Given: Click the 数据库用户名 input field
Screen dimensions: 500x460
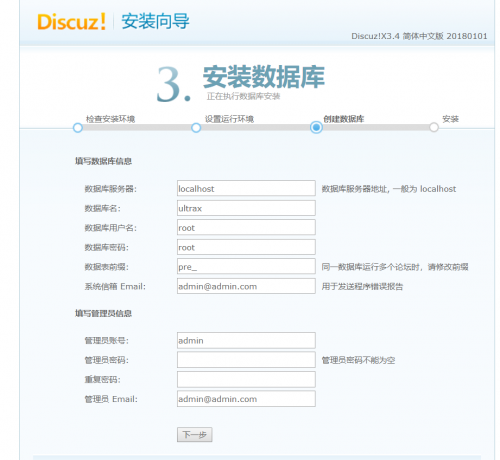Looking at the screenshot, I should pyautogui.click(x=246, y=227).
